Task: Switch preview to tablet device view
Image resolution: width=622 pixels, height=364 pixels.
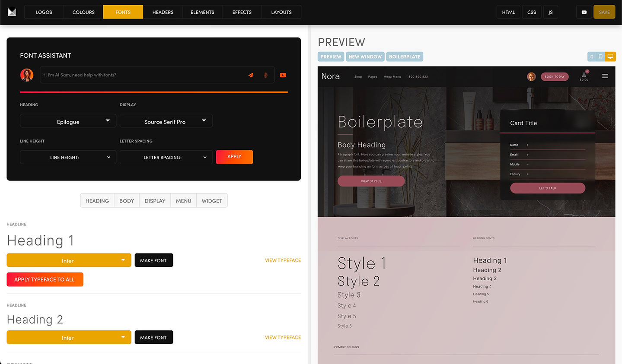Action: tap(600, 57)
